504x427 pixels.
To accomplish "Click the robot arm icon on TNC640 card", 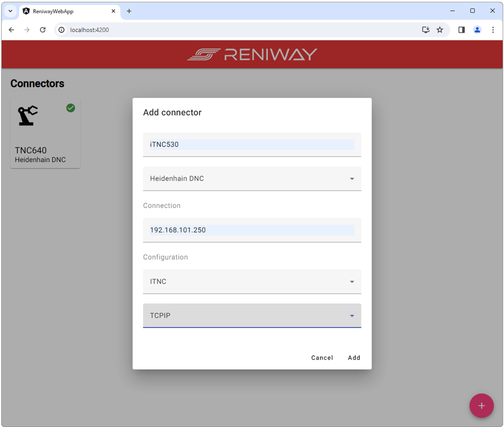I will tap(28, 116).
